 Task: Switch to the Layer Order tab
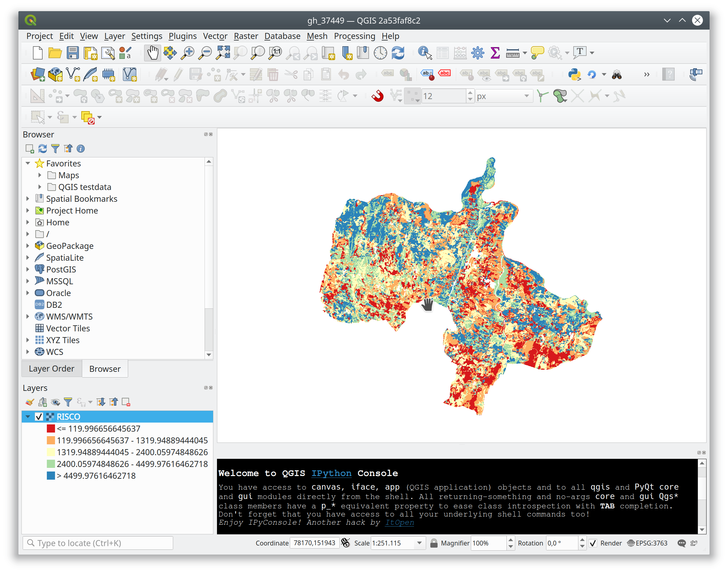51,369
